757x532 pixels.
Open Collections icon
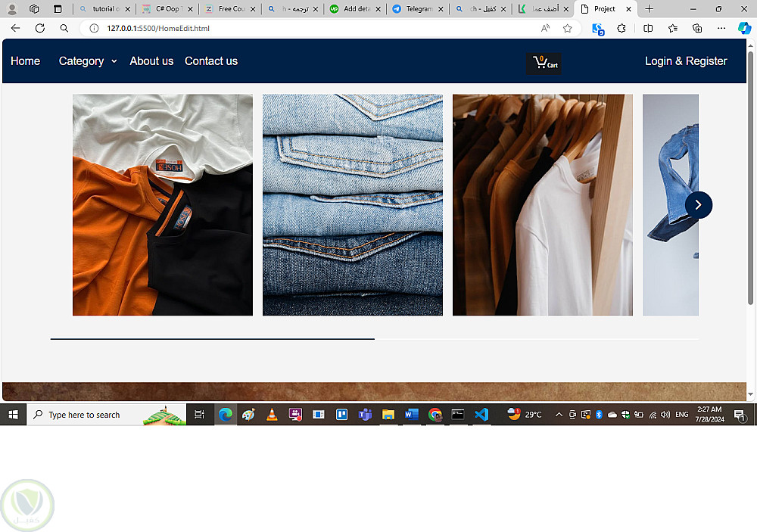point(697,29)
